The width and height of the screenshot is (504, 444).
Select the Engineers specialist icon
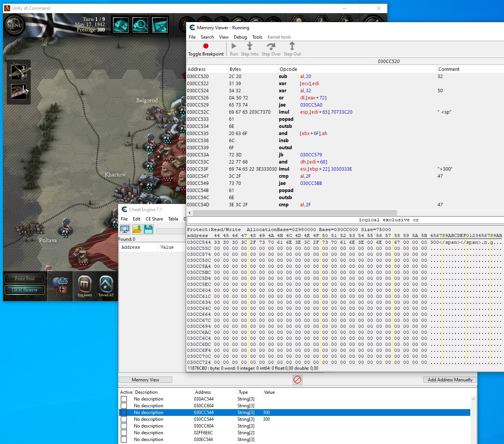tap(85, 285)
